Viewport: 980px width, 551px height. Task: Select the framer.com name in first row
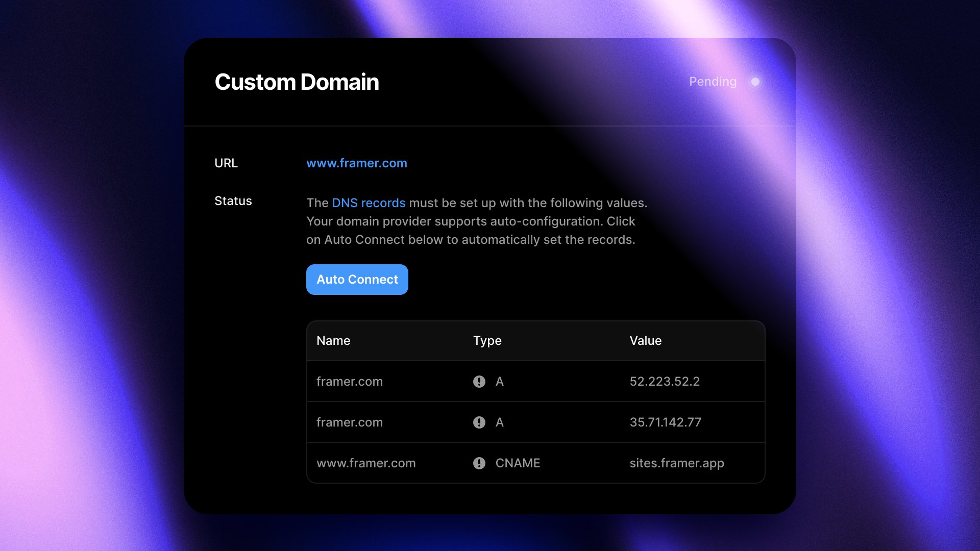click(x=350, y=381)
